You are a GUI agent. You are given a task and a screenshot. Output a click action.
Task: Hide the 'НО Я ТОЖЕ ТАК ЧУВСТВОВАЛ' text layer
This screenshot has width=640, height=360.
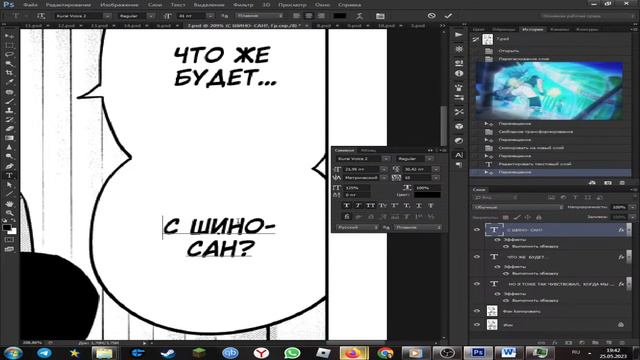coord(477,284)
